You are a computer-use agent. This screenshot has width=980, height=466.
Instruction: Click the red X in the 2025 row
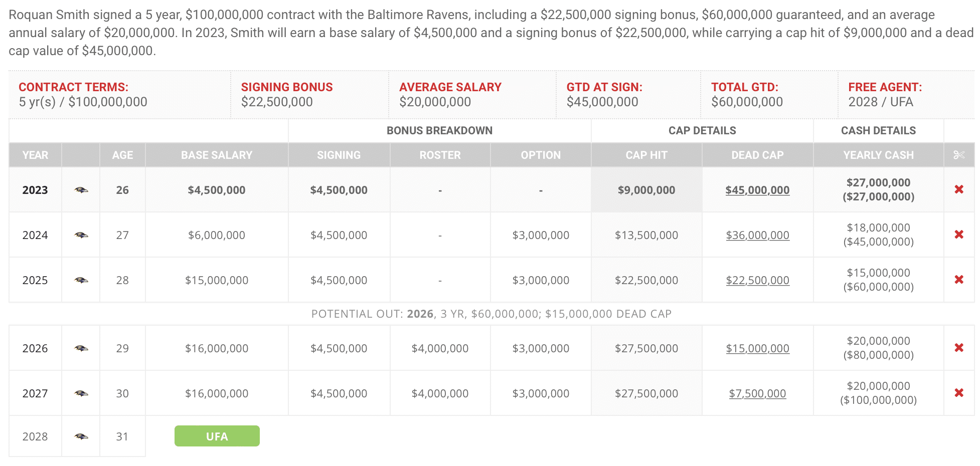point(959,280)
